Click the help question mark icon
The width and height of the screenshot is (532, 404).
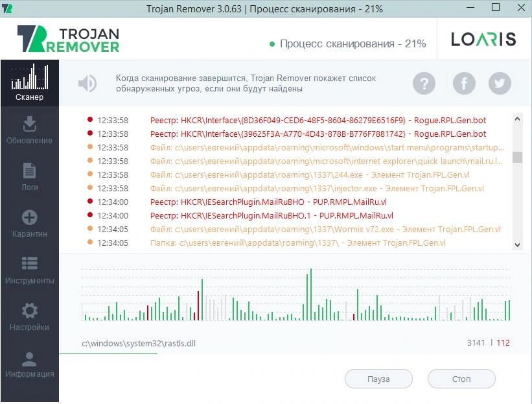[424, 83]
